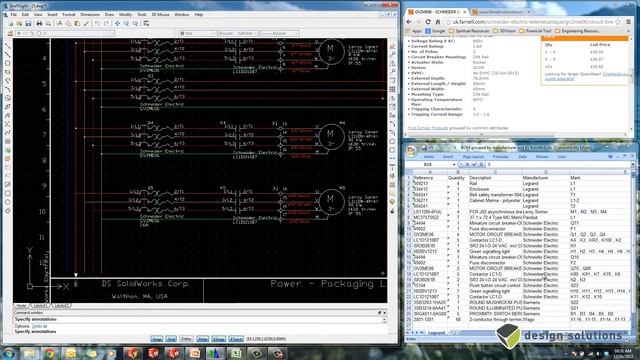Click the Print icon in DraftSight toolbar
The image size is (640, 360).
(39, 24)
